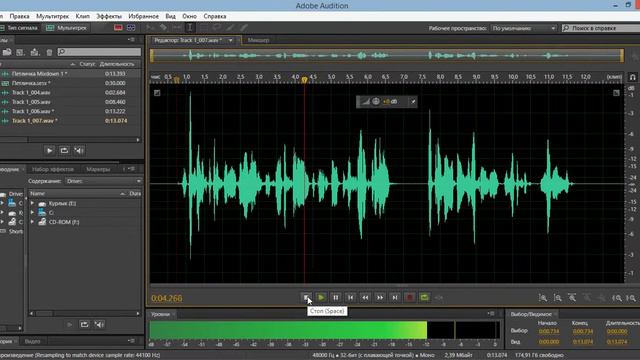Open the Избранное menu
This screenshot has width=640, height=360.
(x=144, y=16)
